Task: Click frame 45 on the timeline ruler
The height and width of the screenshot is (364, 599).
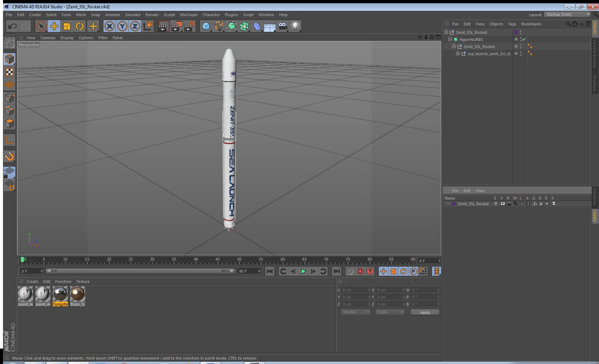Action: 217,261
